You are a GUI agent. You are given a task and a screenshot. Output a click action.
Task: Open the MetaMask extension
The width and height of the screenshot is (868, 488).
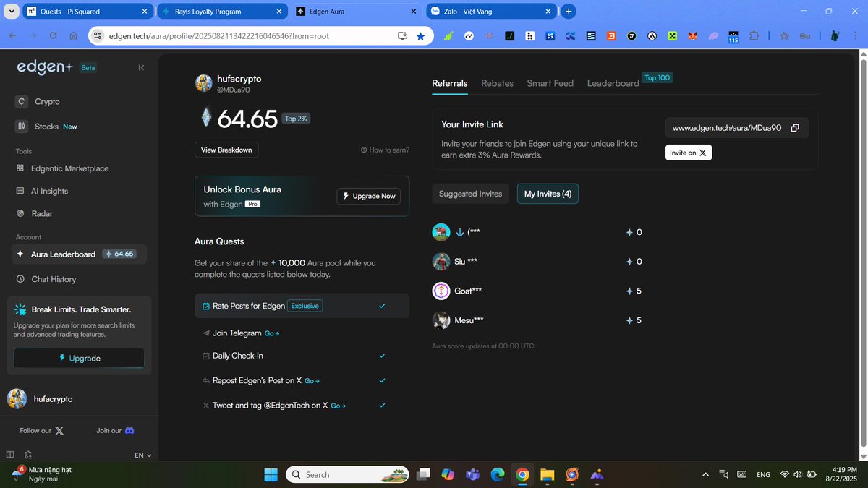coord(692,36)
